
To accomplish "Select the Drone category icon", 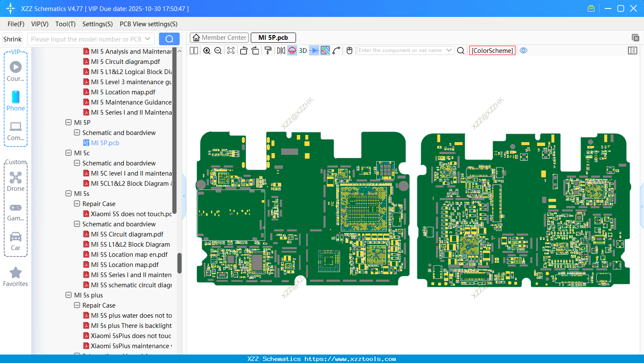I will [16, 181].
